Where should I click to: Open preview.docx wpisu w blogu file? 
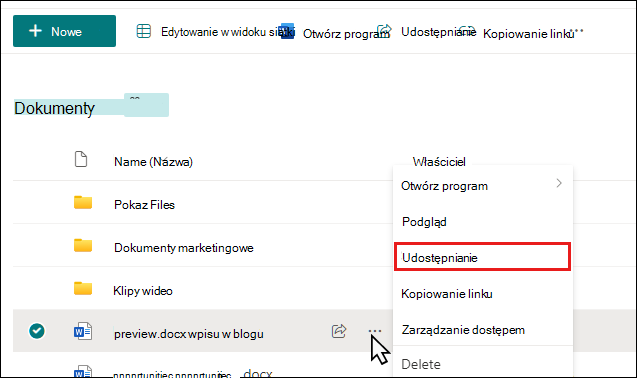coord(188,334)
